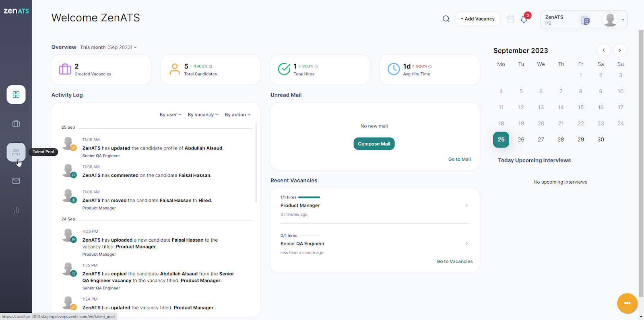Viewport: 644px width, 320px height.
Task: Click 'Hired' in the moved candidate entry
Action: pos(204,201)
